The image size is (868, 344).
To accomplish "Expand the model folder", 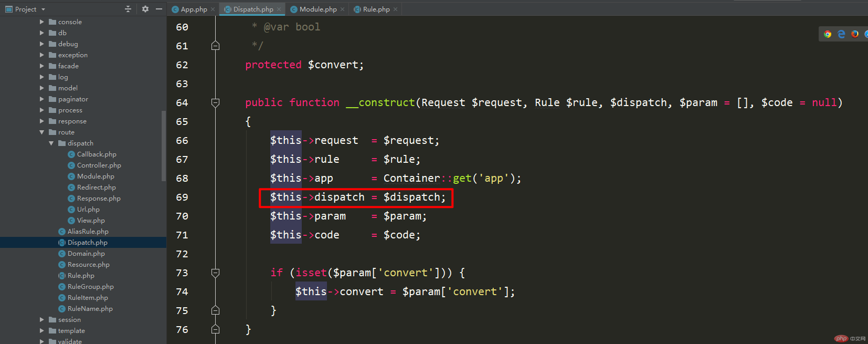I will (x=42, y=88).
